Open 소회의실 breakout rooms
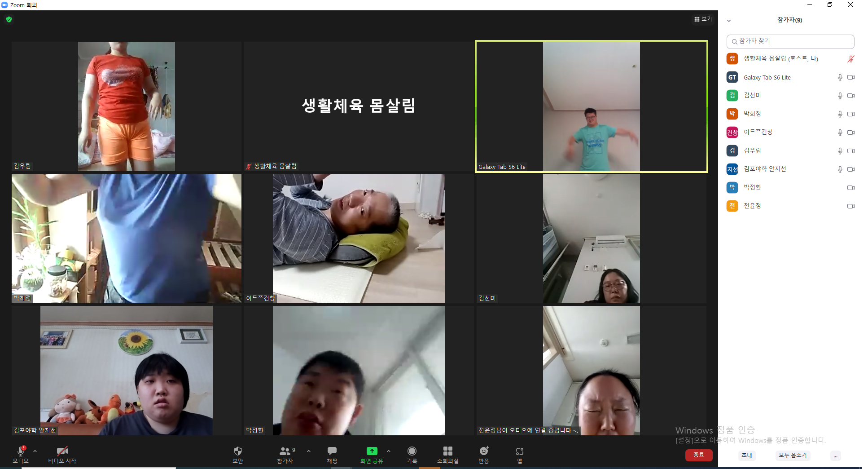Screen dimensions: 868x469 [x=448, y=455]
